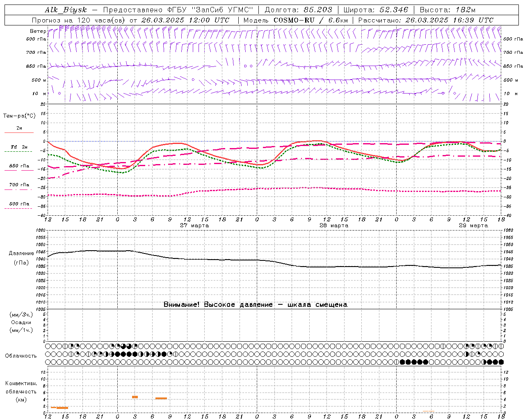Click the 29 марта date label
Viewport: 525px width, 420px height.
tap(473, 226)
